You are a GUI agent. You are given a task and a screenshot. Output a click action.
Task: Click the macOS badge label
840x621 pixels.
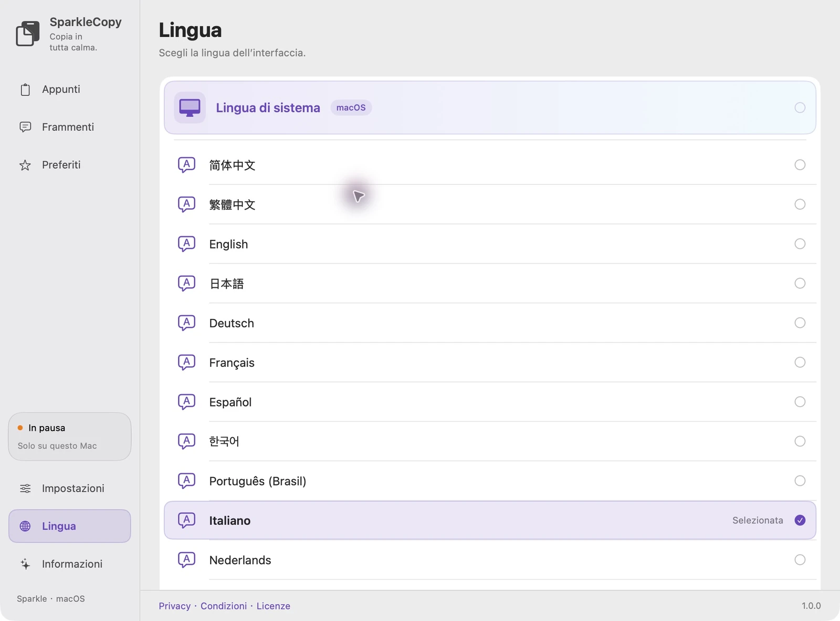[x=351, y=108]
